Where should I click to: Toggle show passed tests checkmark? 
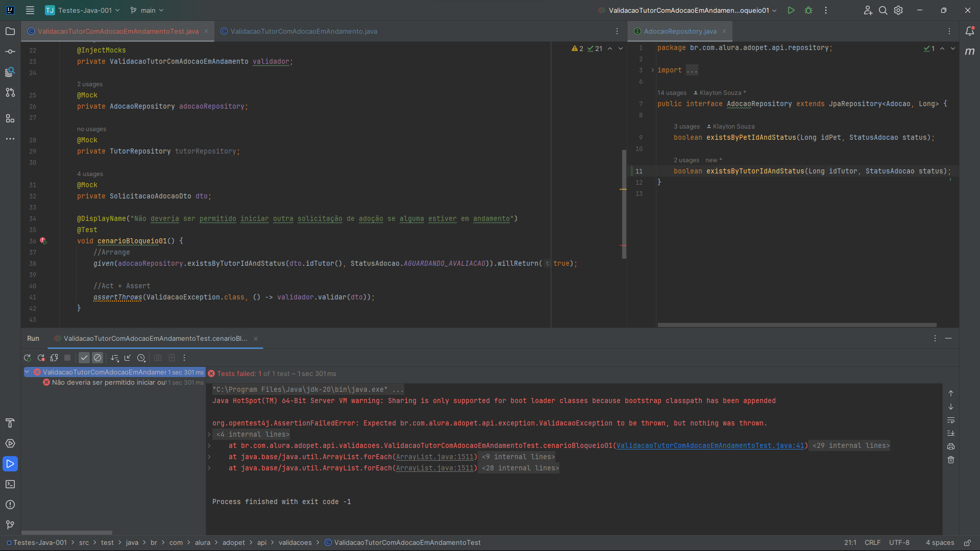click(x=84, y=358)
